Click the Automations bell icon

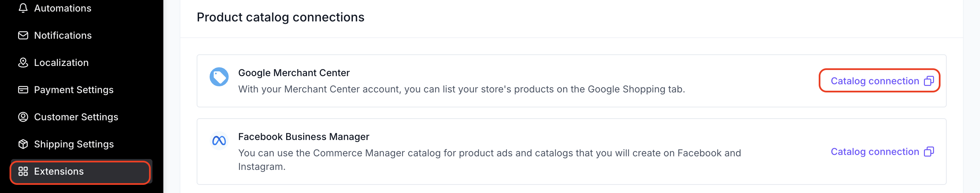pos(23,8)
